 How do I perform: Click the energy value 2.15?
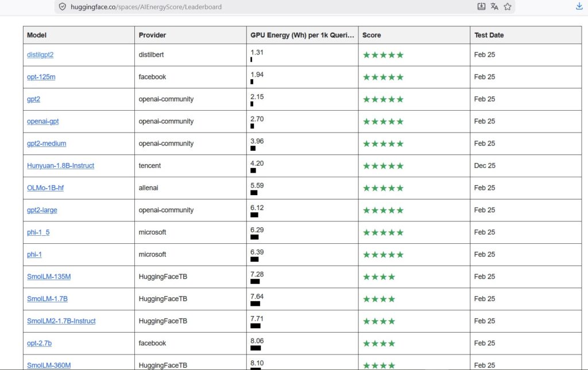[257, 96]
